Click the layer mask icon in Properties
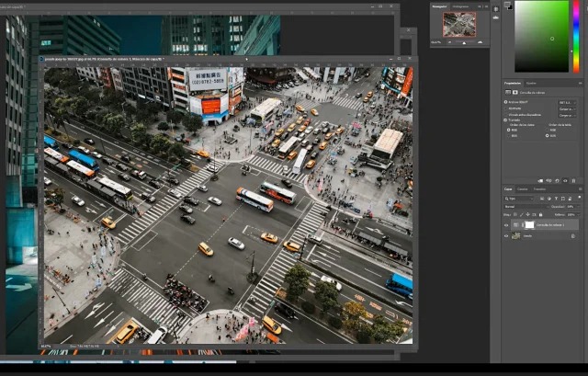Image resolution: width=588 pixels, height=376 pixels. [515, 94]
